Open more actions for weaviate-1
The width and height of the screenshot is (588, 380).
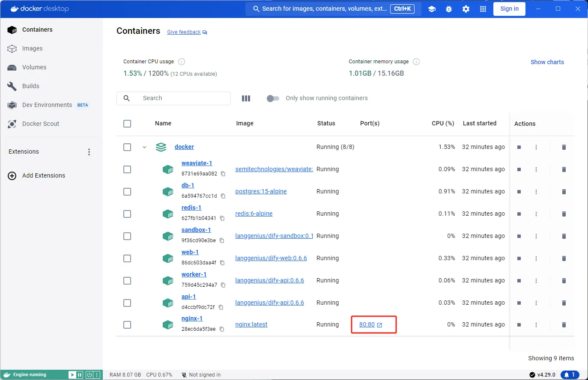pos(536,169)
